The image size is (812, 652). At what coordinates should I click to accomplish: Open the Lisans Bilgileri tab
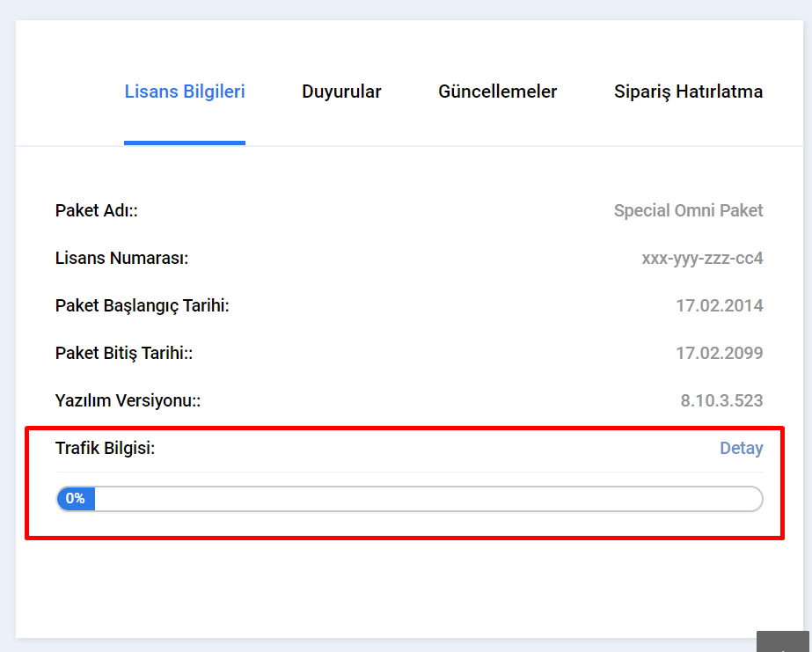(185, 92)
